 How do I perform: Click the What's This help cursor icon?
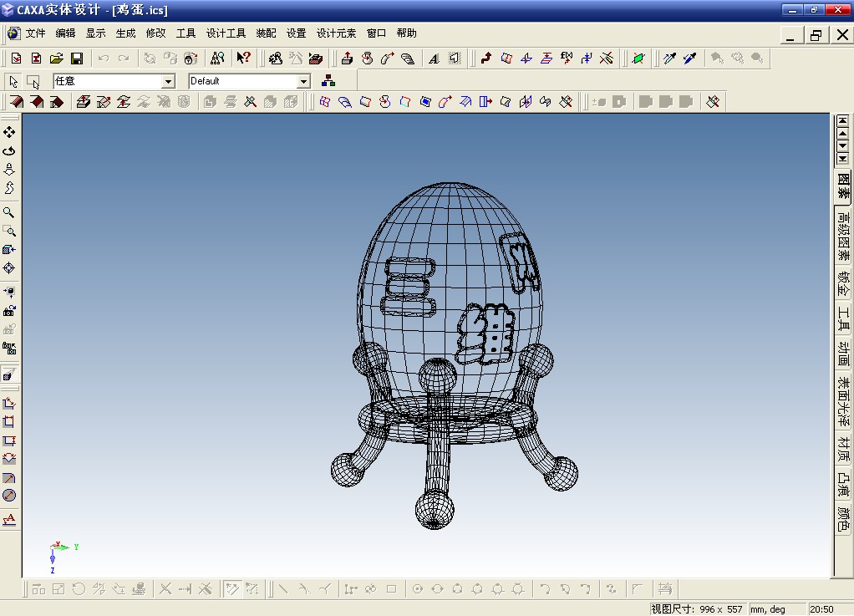point(243,59)
